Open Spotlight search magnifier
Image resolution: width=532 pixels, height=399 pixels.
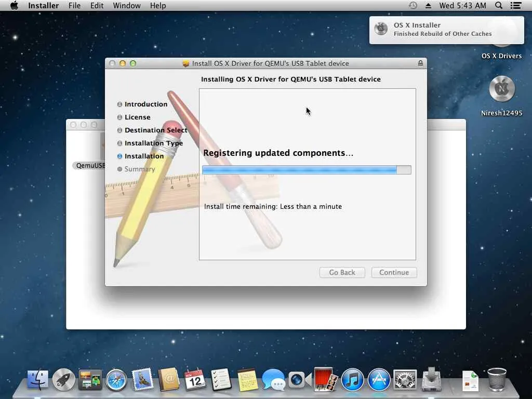[498, 5]
